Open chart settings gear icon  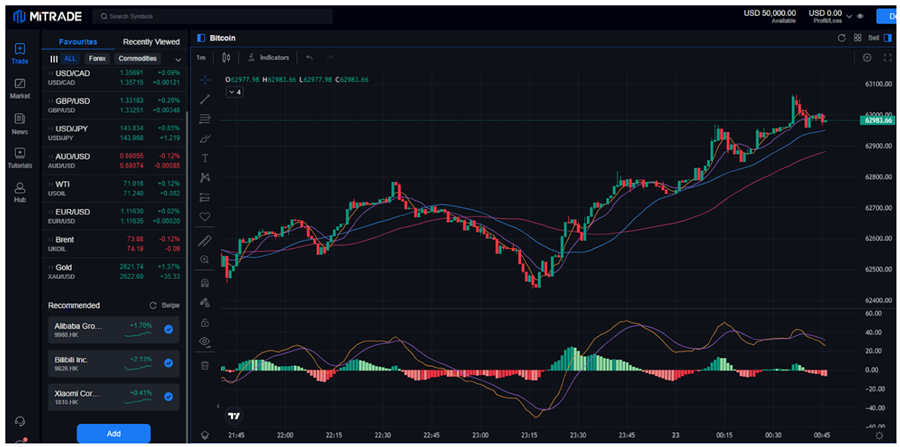(x=867, y=57)
